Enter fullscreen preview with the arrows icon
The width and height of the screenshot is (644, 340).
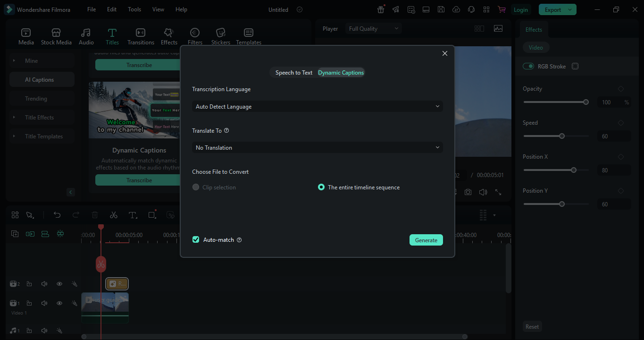pyautogui.click(x=498, y=192)
